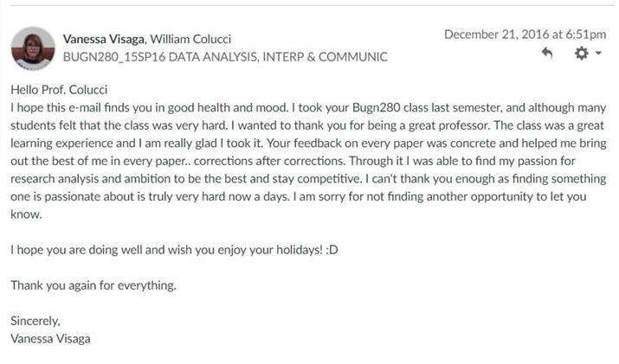Select the "Thank you again for everything" line
619x364 pixels.
93,285
